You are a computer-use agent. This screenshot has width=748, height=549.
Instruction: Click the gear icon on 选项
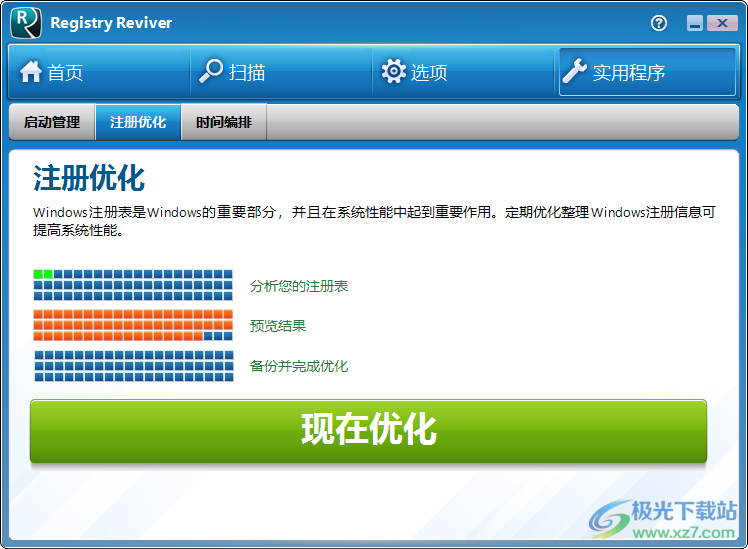click(394, 72)
